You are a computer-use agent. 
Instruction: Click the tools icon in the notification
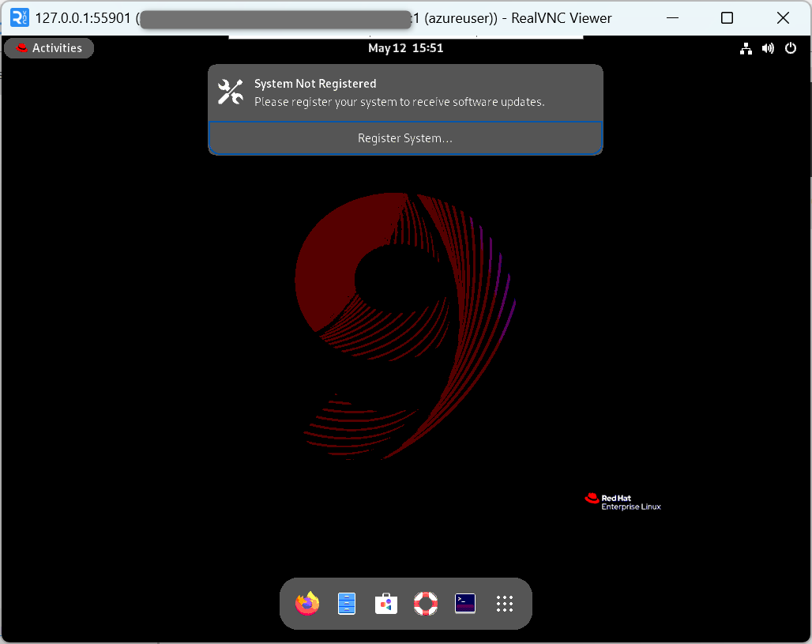click(x=231, y=92)
